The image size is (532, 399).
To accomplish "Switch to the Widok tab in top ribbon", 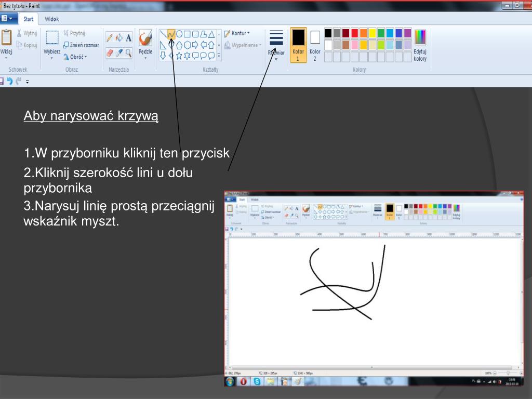I will 51,19.
